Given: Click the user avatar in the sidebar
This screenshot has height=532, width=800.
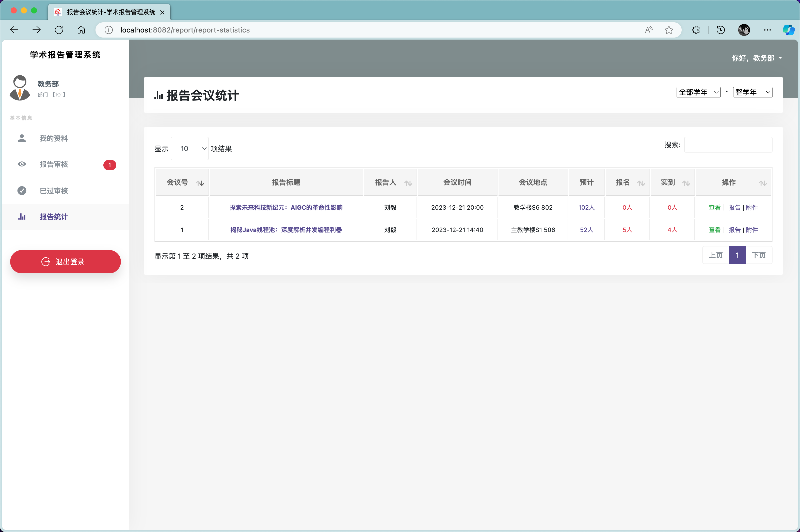Looking at the screenshot, I should tap(20, 88).
